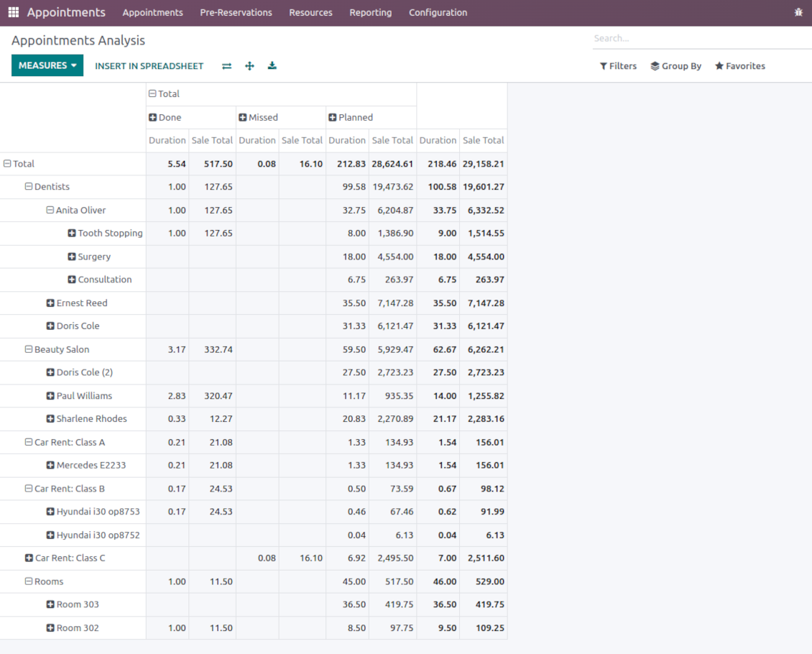Open the Appointments menu item

[x=153, y=12]
